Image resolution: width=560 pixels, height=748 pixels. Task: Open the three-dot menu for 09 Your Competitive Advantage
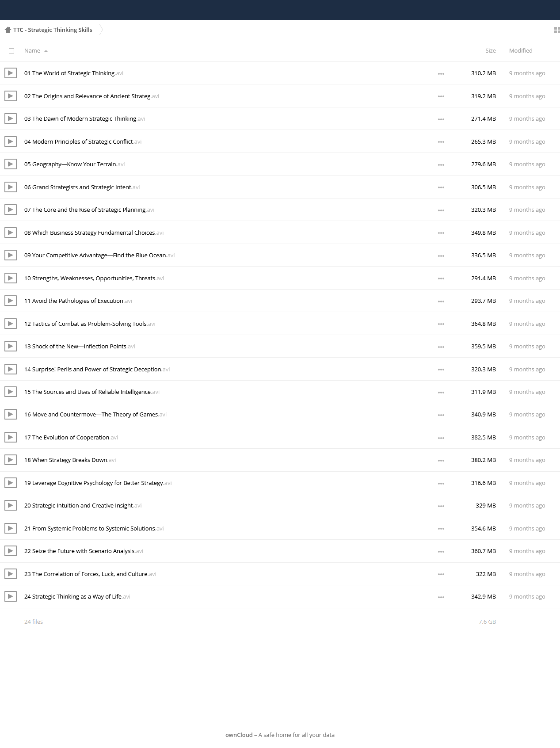441,256
